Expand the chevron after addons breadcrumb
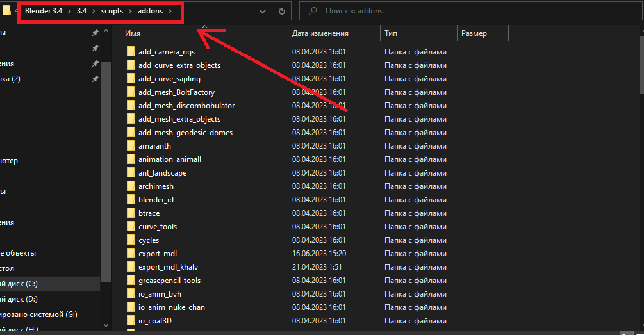The width and height of the screenshot is (644, 335). (x=170, y=11)
